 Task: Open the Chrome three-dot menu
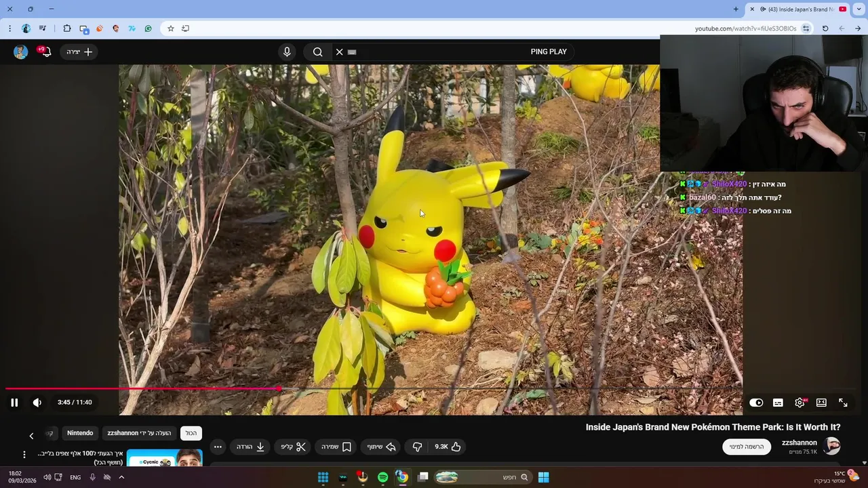coord(9,28)
